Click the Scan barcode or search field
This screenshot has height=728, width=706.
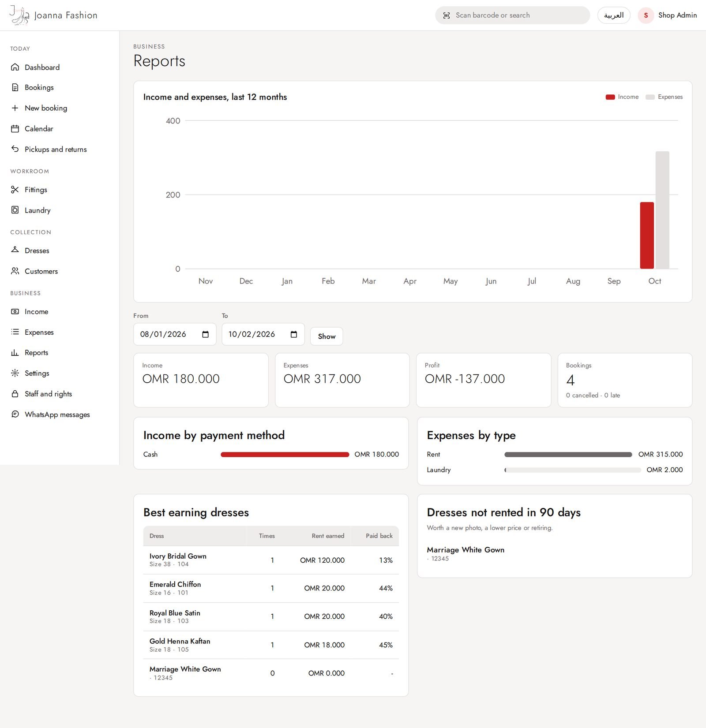(512, 15)
